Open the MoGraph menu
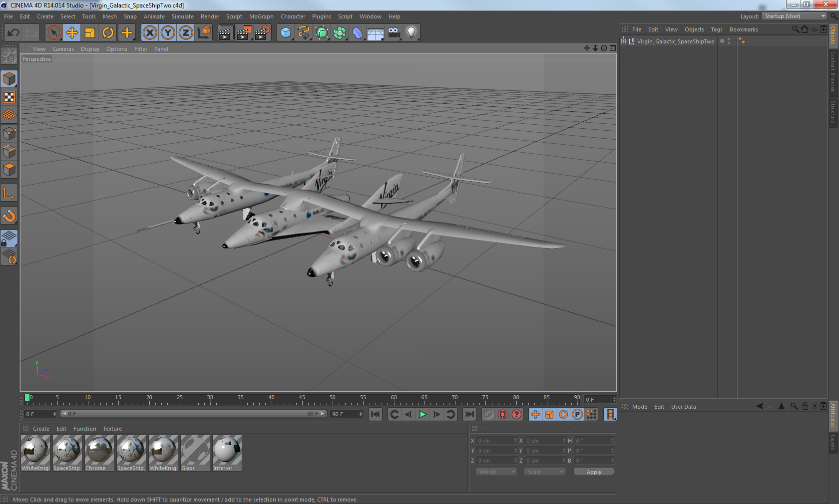This screenshot has width=839, height=504. coord(261,16)
